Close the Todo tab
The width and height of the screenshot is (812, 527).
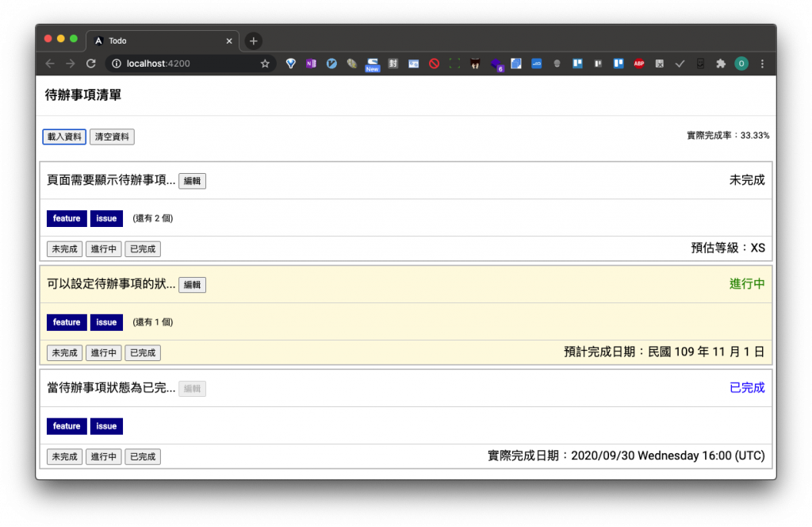click(x=229, y=40)
